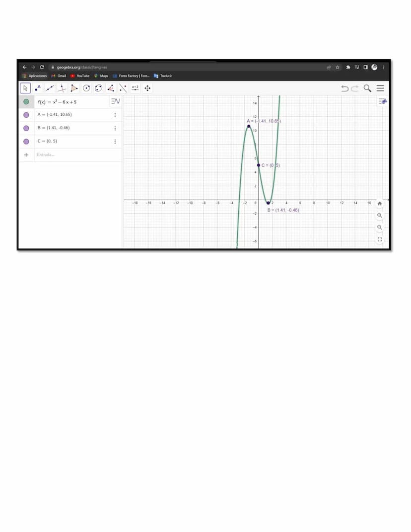Click the Undo arrow
The image size is (411, 532).
coord(344,88)
